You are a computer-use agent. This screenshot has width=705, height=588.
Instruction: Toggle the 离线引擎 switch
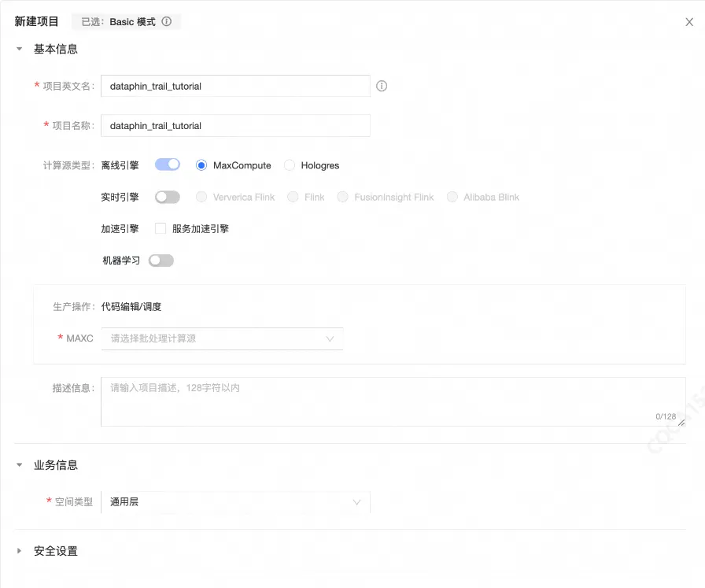[x=168, y=165]
